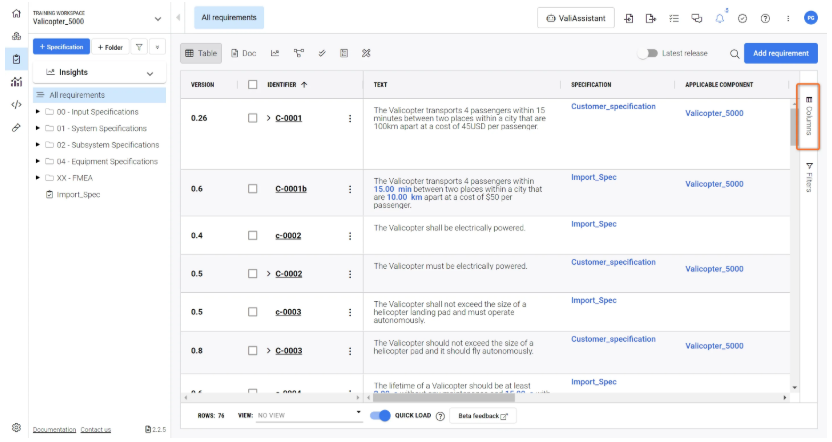Check the box for row C-0002 version 0.5
832x442 pixels.
253,273
